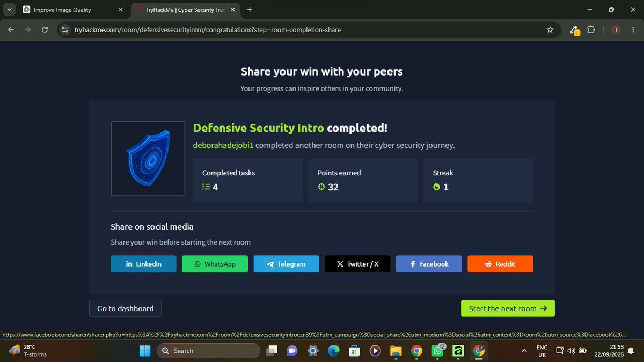
Task: Open the weather widget showing 28°C
Action: coord(28,351)
